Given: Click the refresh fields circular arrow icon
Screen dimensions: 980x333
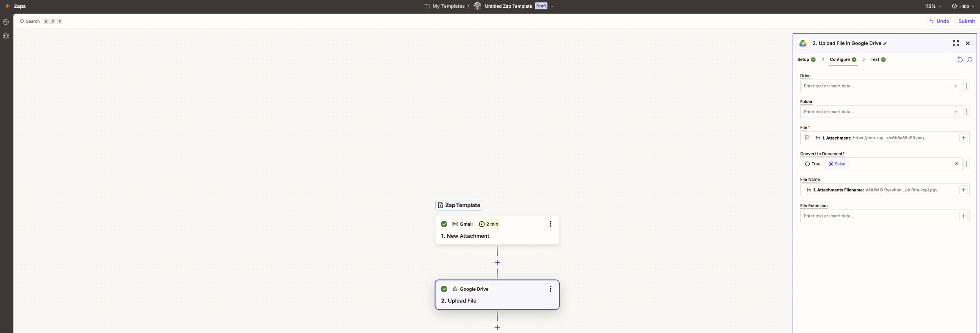Looking at the screenshot, I should pos(960,59).
